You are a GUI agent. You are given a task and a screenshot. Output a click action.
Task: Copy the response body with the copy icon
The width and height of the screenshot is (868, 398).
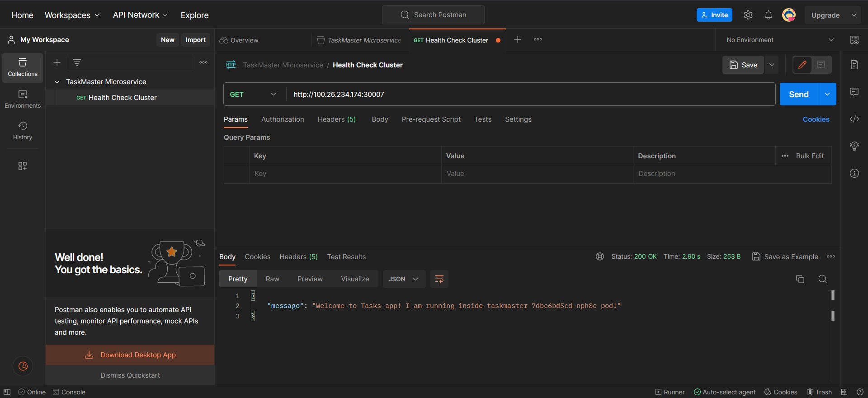[x=800, y=279]
